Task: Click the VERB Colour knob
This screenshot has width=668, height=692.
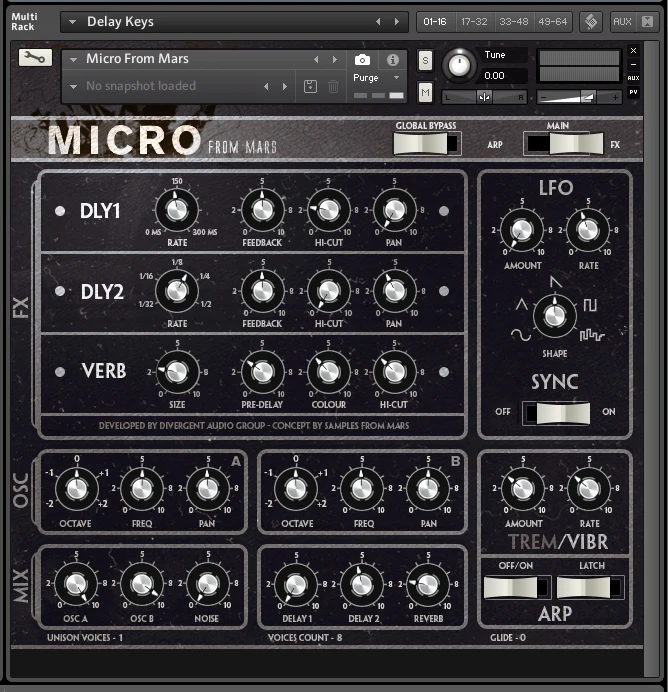Action: coord(329,372)
